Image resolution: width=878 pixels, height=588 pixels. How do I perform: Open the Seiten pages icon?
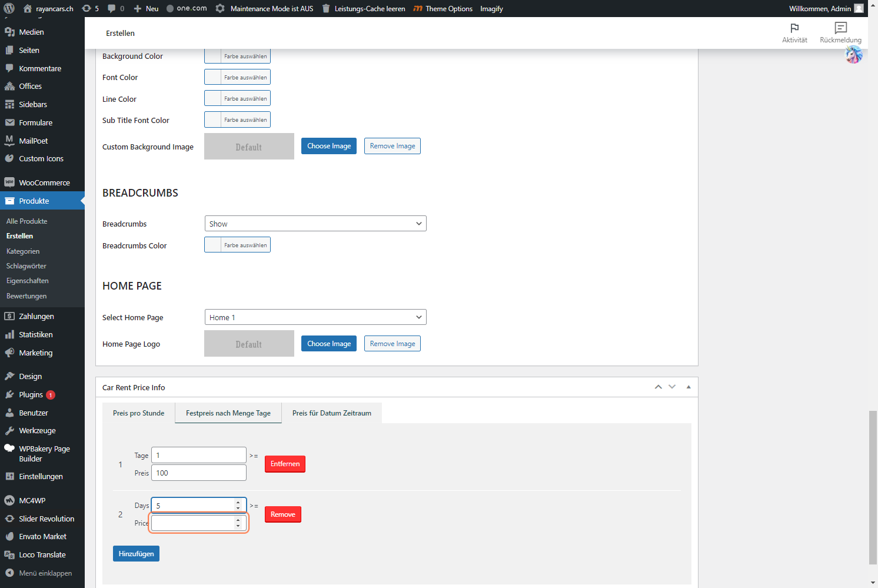click(9, 50)
